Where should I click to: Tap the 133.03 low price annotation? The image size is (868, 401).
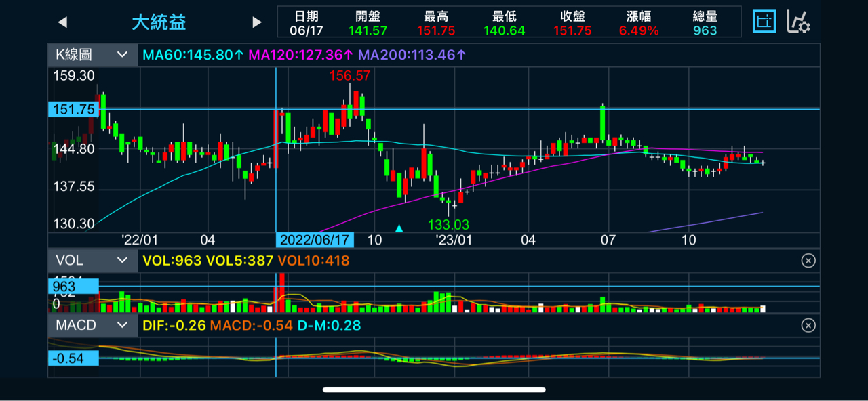448,224
